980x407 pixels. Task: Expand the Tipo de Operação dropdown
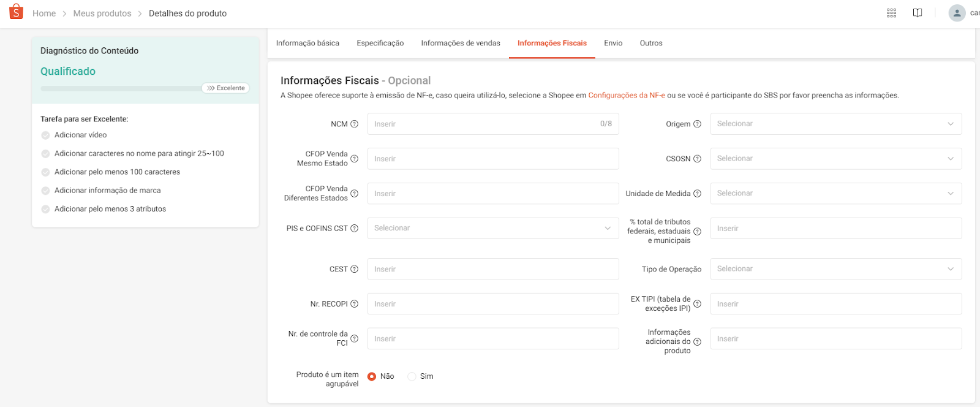835,268
